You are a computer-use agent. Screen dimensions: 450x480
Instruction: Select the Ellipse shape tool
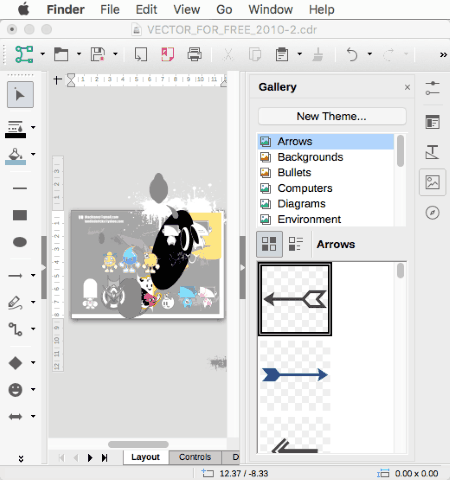click(x=20, y=242)
